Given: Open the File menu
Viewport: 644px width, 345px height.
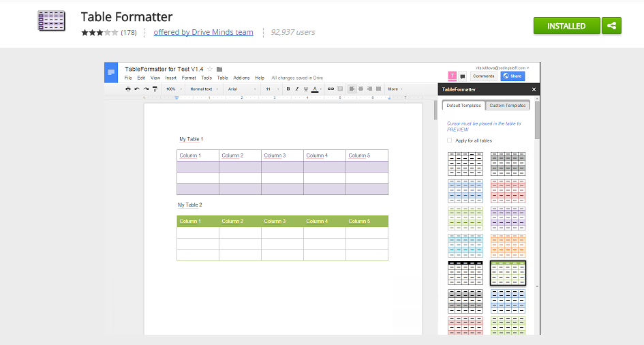Looking at the screenshot, I should pyautogui.click(x=128, y=78).
